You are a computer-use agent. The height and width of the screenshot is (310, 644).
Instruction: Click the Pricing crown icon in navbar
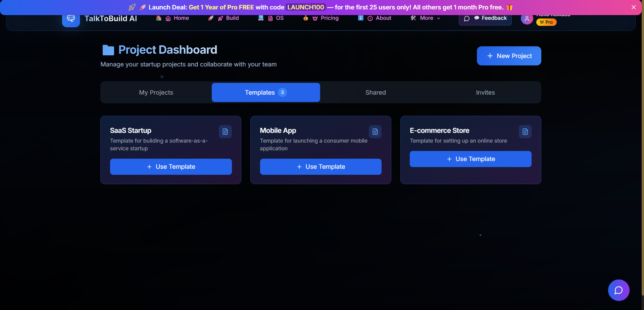click(x=315, y=18)
